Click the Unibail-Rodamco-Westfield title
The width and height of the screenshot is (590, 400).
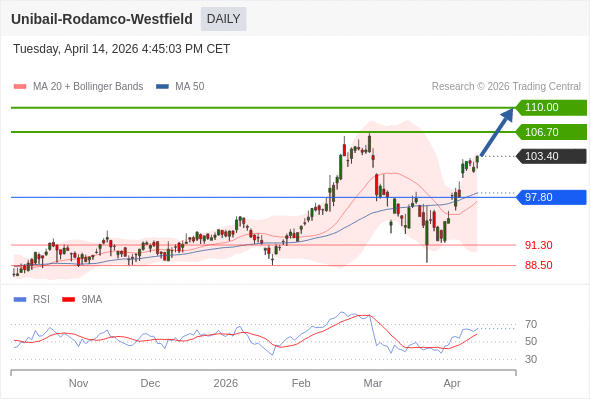[102, 19]
